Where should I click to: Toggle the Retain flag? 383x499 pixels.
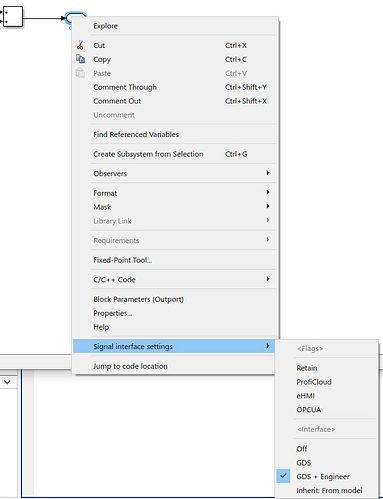click(x=327, y=368)
